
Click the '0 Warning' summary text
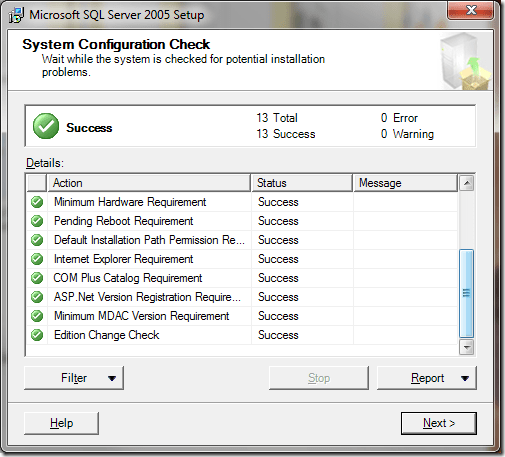point(407,134)
